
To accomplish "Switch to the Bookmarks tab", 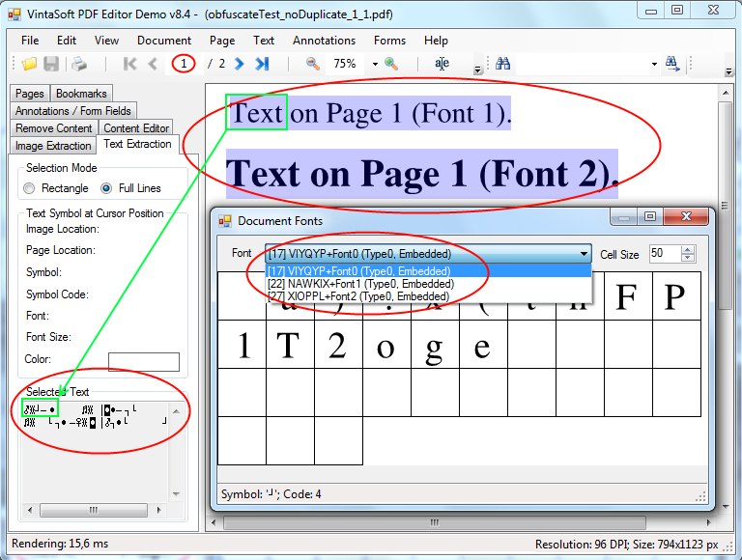I will [x=81, y=94].
